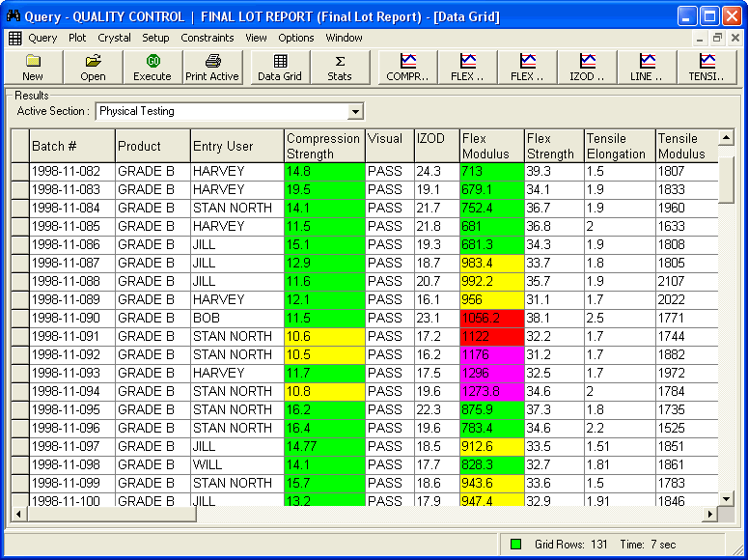Click Flex Strength cell 39.3
This screenshot has width=748, height=560.
pyautogui.click(x=554, y=172)
